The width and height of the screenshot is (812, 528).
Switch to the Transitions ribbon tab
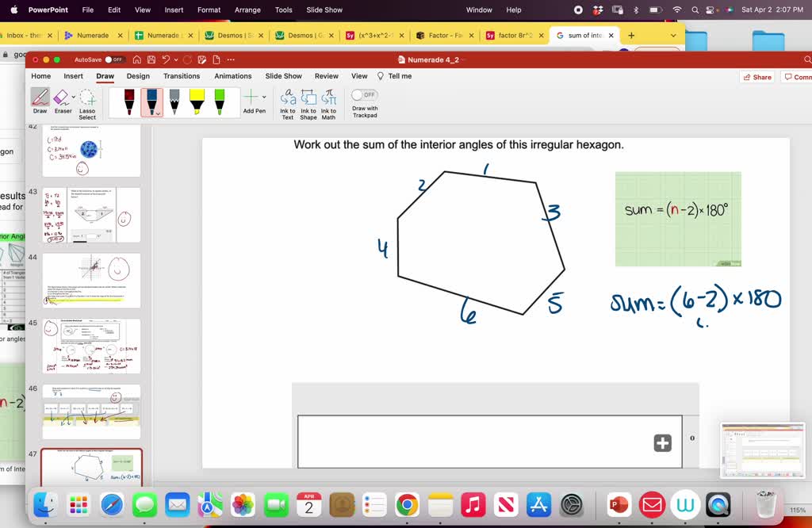click(x=182, y=76)
